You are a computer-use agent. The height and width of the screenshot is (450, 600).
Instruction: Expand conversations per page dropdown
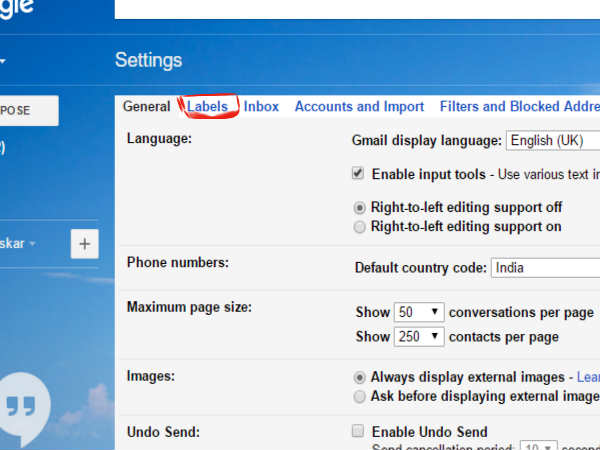point(419,313)
